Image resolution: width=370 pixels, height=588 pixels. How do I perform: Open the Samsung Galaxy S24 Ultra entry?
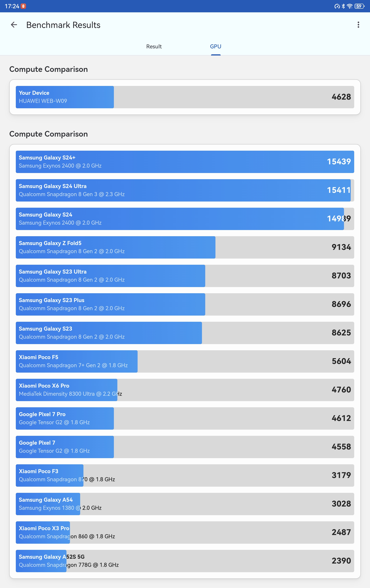pyautogui.click(x=185, y=190)
